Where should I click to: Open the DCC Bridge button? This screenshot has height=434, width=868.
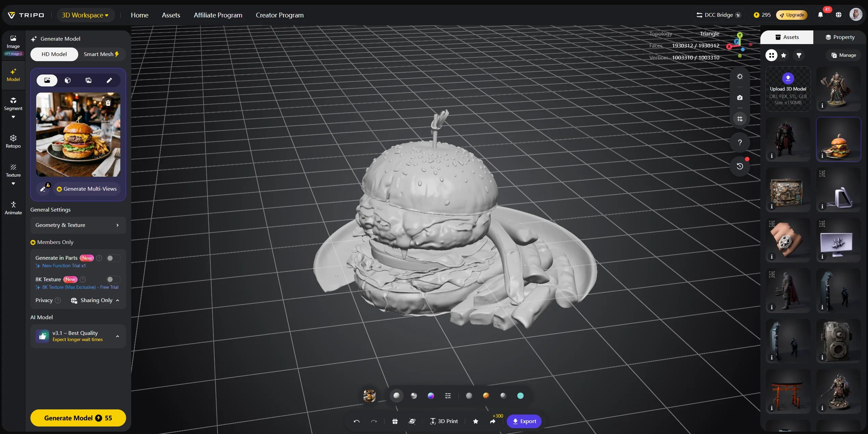pos(718,15)
